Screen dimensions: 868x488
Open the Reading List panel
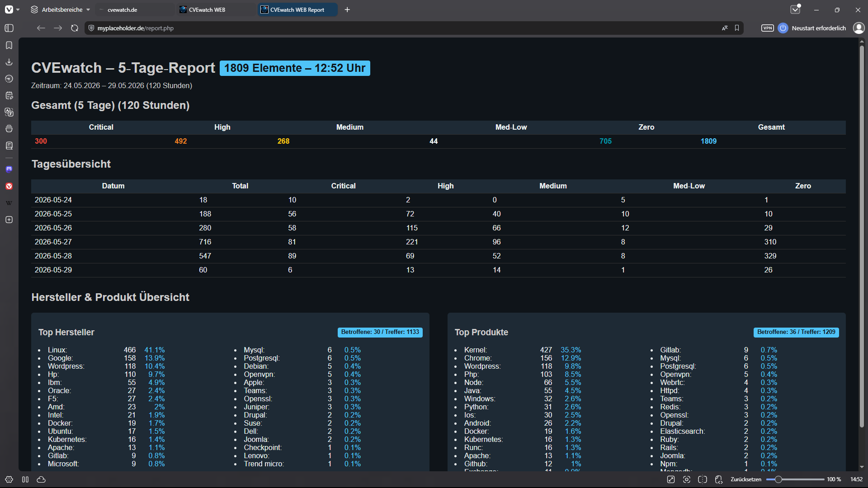9,145
